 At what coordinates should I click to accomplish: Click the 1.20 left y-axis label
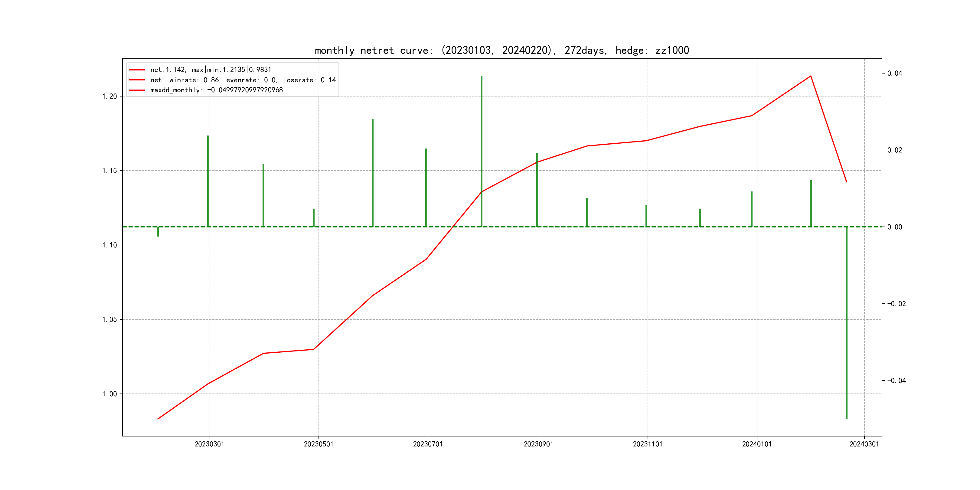pos(109,96)
